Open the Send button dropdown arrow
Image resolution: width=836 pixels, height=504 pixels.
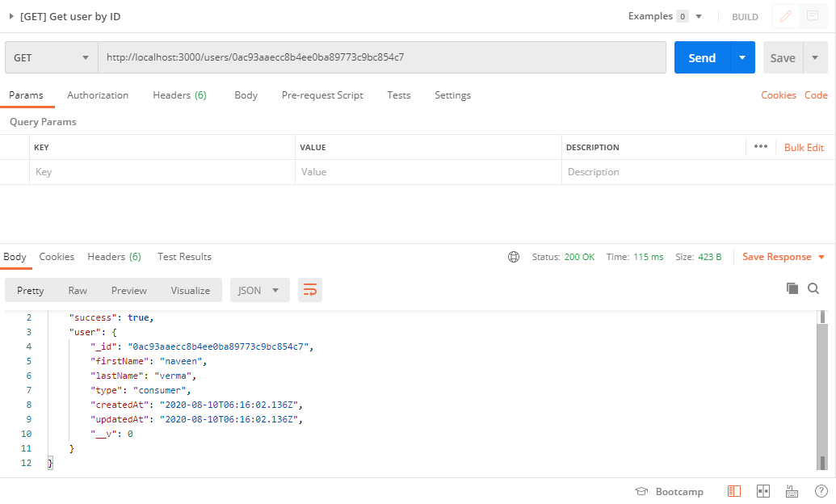pos(742,57)
